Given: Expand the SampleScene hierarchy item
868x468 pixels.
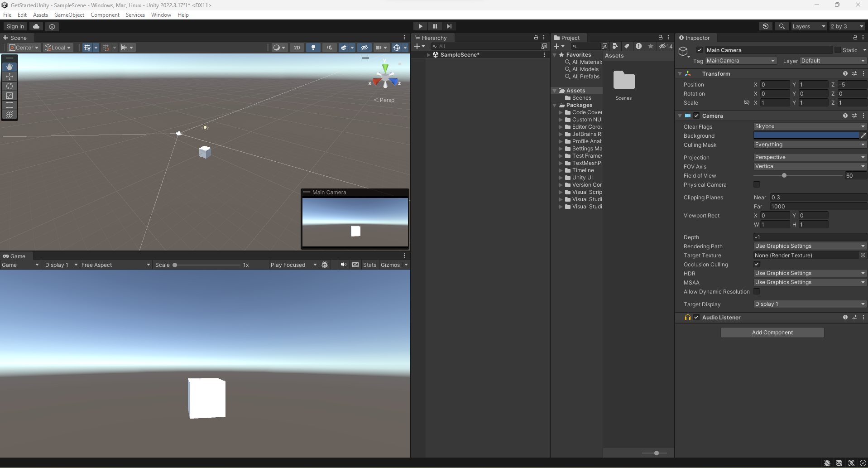Looking at the screenshot, I should coord(428,55).
